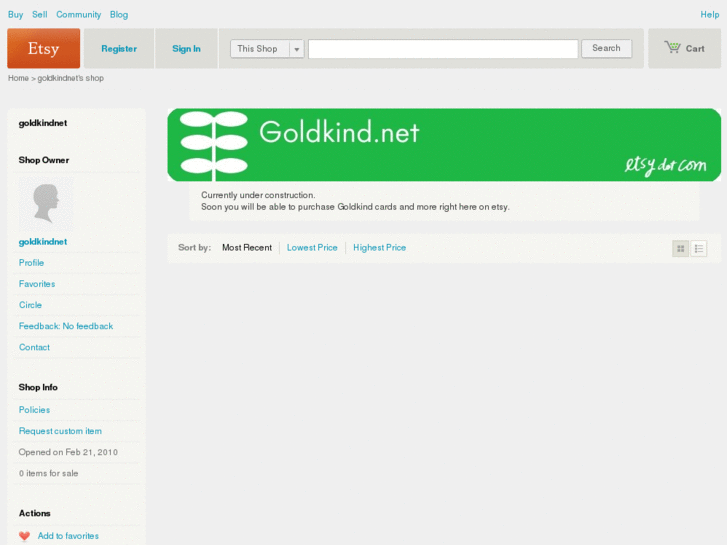
Task: Open the Cart label
Action: (x=695, y=49)
